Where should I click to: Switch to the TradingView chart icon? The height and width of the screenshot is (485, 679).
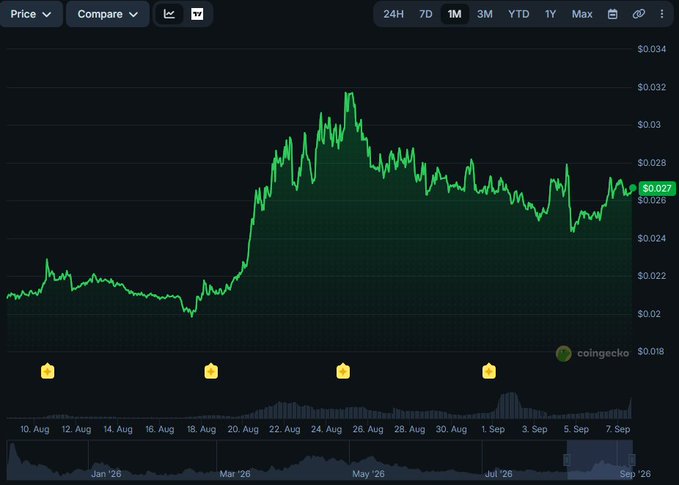pyautogui.click(x=197, y=14)
